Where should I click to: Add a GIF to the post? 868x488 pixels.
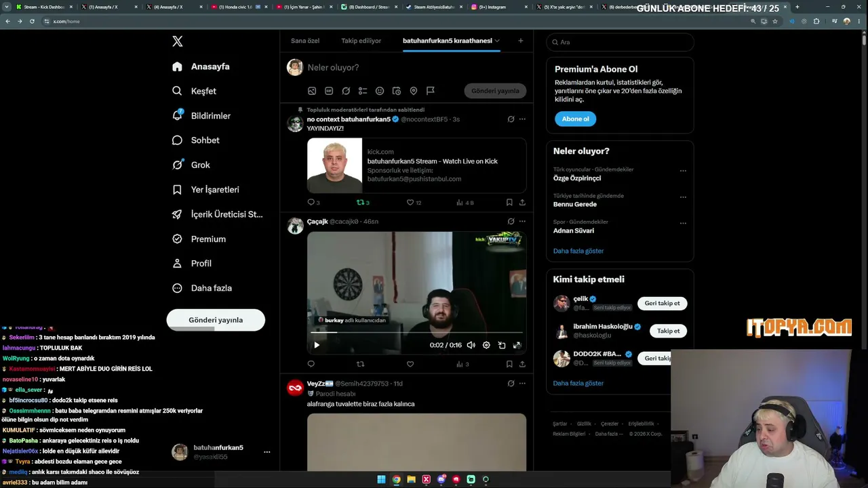click(x=329, y=91)
